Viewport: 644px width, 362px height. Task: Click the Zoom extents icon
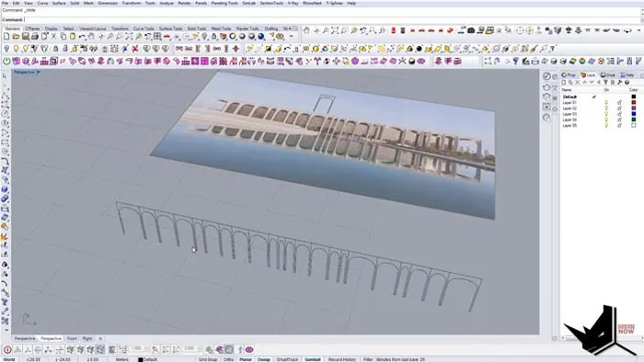pos(129,37)
